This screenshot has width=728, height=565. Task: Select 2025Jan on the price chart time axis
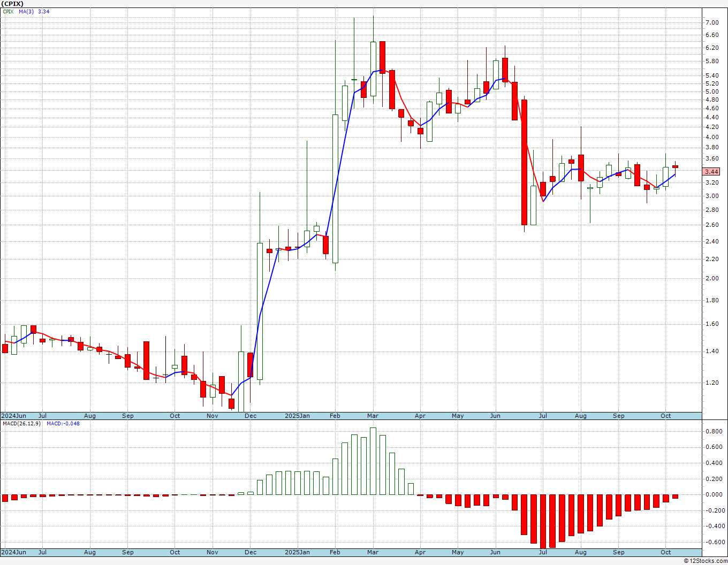coord(297,416)
